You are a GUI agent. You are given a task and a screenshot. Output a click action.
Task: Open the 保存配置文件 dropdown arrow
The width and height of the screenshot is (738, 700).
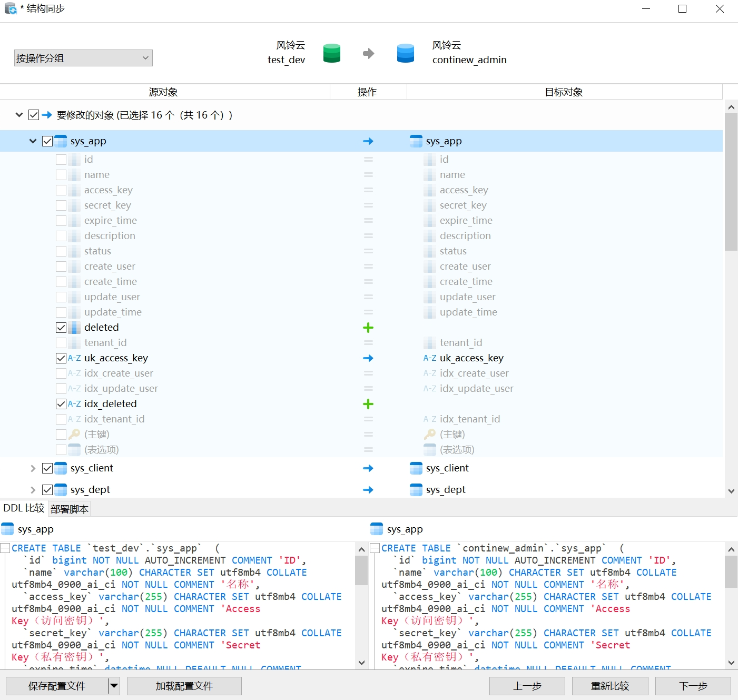coord(114,686)
